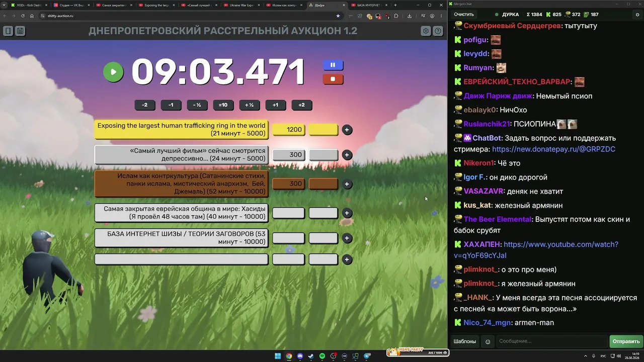Screen dimensions: 644x362
Task: Click plus button for the Хасиды lot
Action: [x=347, y=213]
